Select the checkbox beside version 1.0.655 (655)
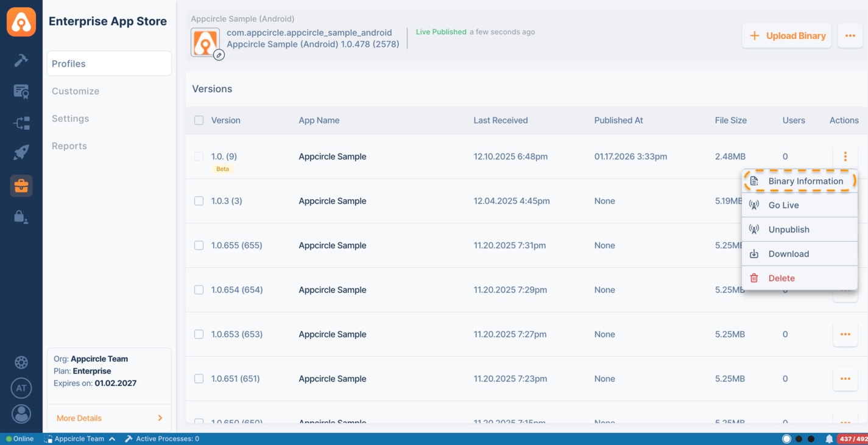Screen dimensions: 868x445 point(199,245)
